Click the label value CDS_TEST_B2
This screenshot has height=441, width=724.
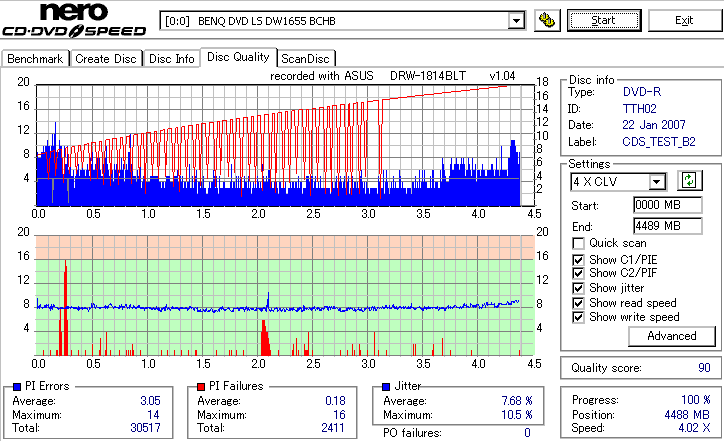[659, 142]
